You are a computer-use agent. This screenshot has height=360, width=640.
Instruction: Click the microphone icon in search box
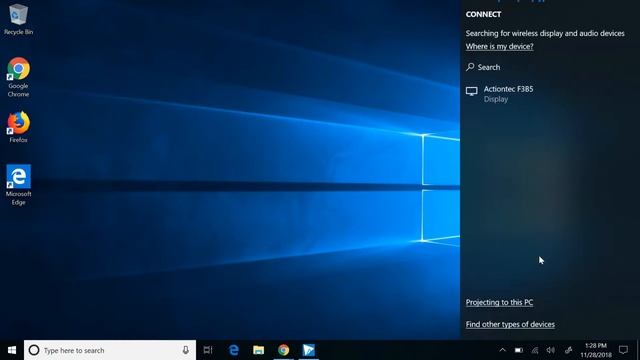click(186, 350)
